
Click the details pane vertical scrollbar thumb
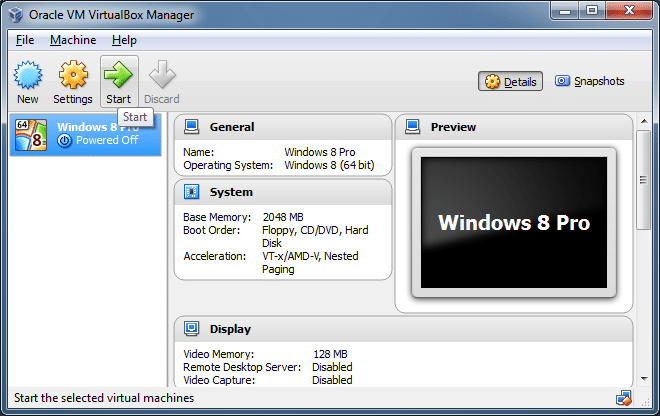pyautogui.click(x=644, y=180)
